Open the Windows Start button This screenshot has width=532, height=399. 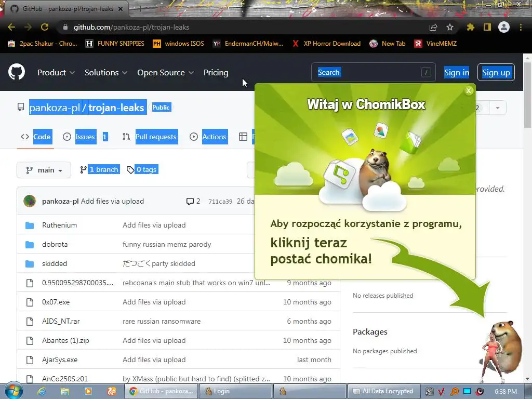pyautogui.click(x=13, y=391)
